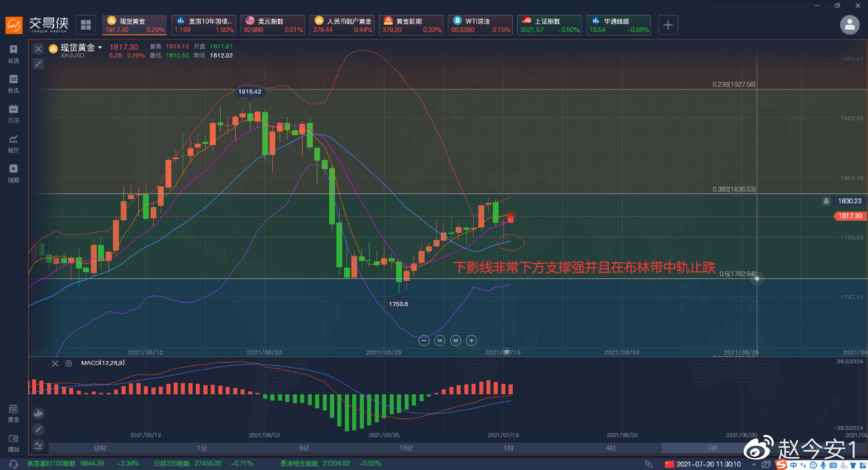
Task: Select the 1分 timeframe
Action: coord(202,448)
